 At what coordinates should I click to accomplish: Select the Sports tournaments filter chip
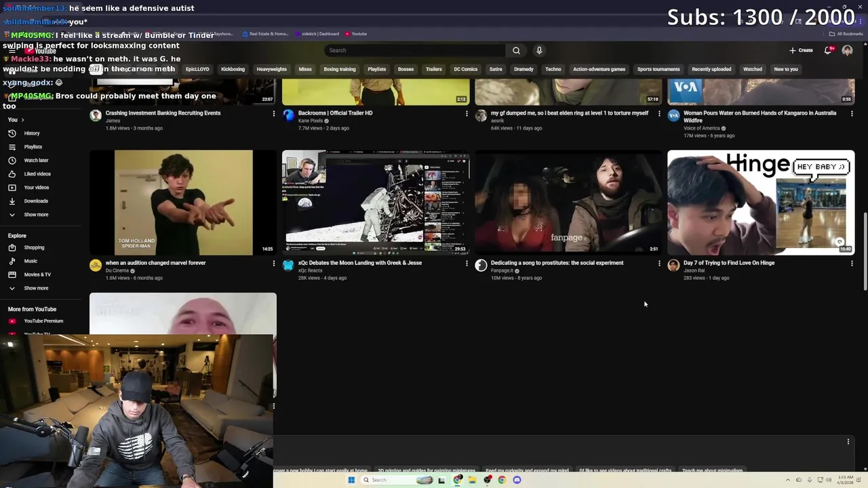coord(658,69)
